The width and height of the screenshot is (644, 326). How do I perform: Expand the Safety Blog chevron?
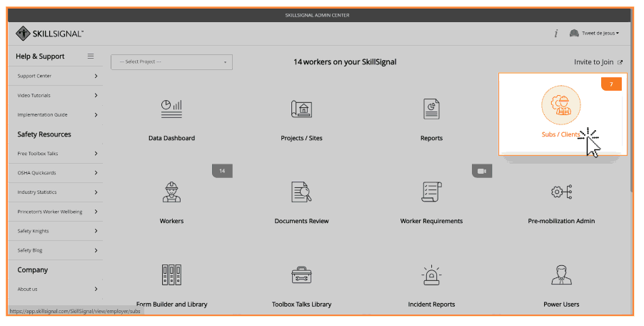point(96,250)
